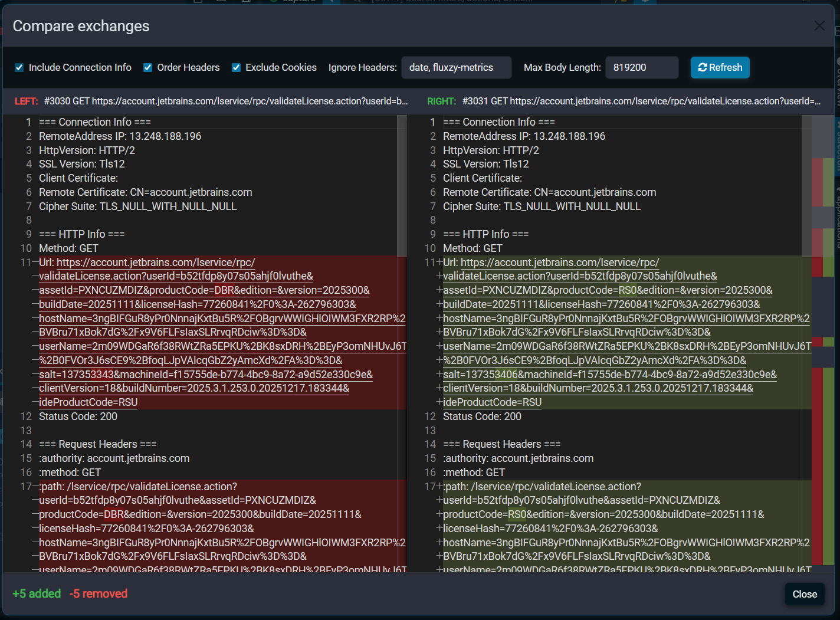Viewport: 840px width, 620px height.
Task: Click the green Capture icon in the toolbar
Action: 271,2
